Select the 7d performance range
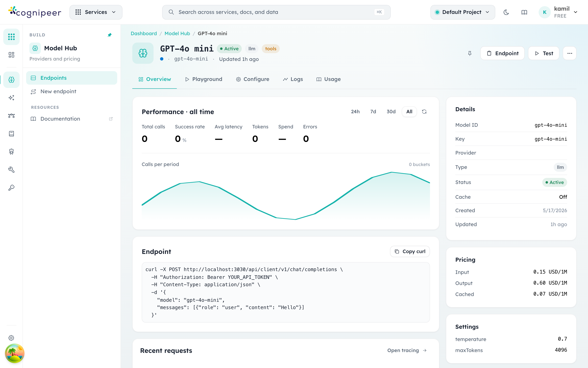This screenshot has height=368, width=588. (373, 112)
